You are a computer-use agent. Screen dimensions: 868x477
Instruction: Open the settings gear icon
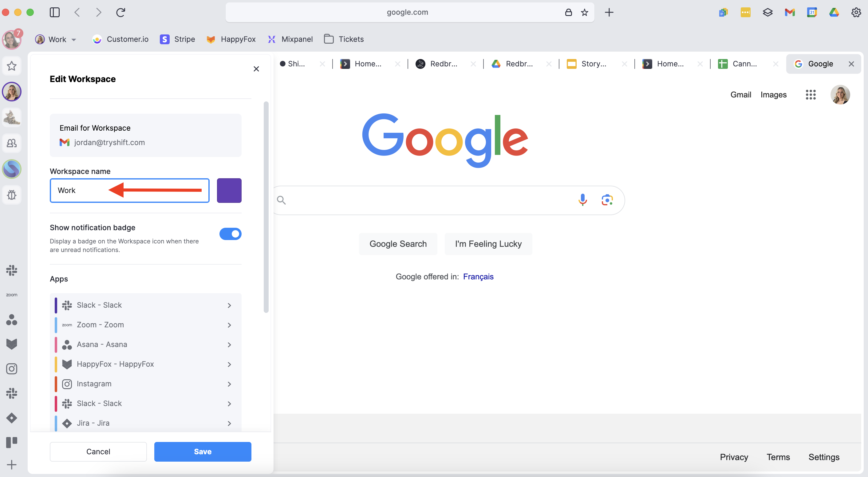(x=856, y=13)
